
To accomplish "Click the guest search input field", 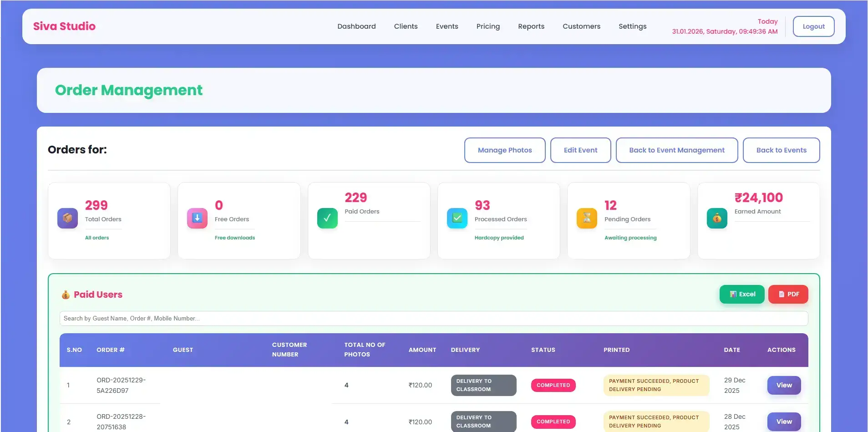I will (x=433, y=318).
